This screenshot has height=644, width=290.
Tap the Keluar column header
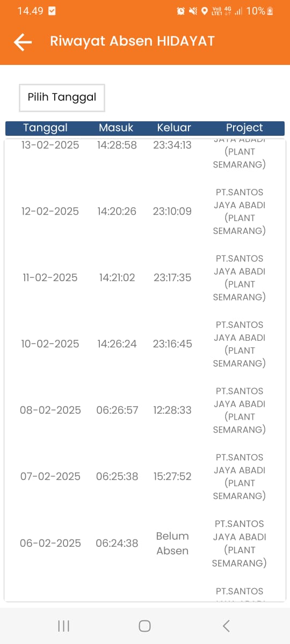tap(174, 128)
